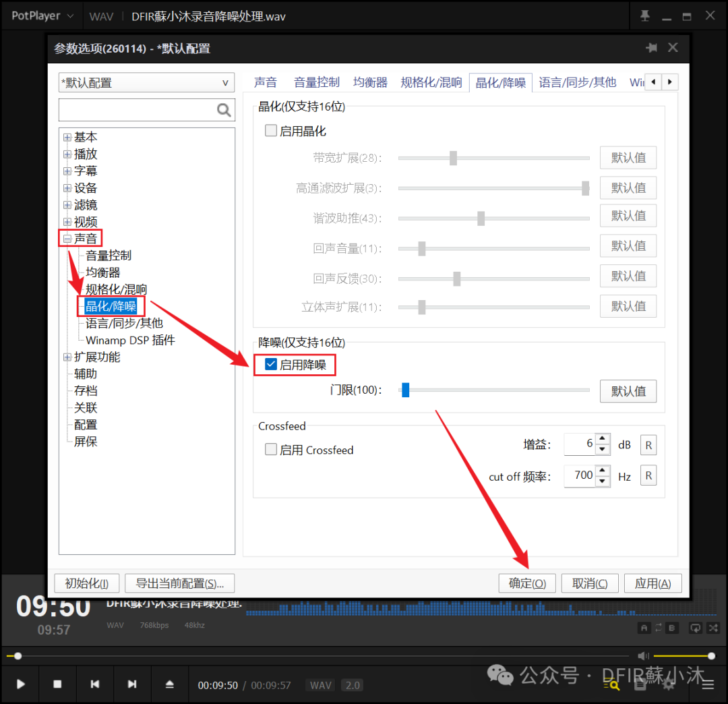Screen dimensions: 728x704
Task: Collapse the 声音 tree node
Action: (x=67, y=239)
